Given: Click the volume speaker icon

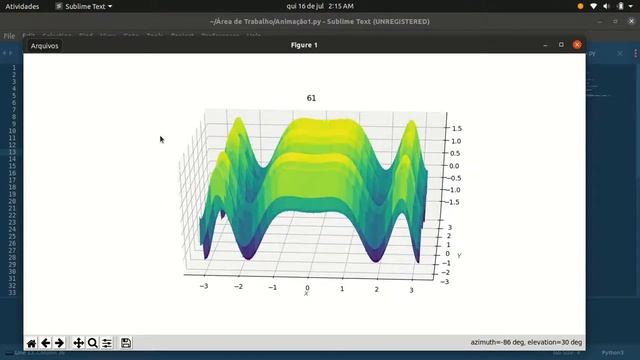Looking at the screenshot, I should 607,6.
